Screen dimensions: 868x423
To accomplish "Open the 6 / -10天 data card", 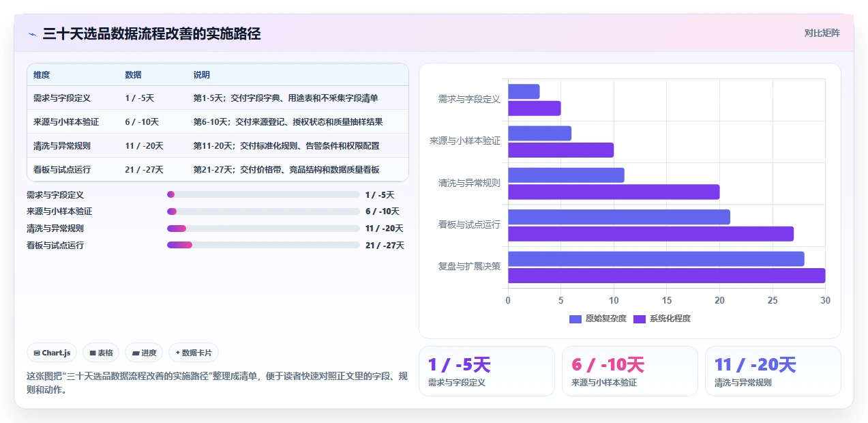I will pyautogui.click(x=630, y=371).
